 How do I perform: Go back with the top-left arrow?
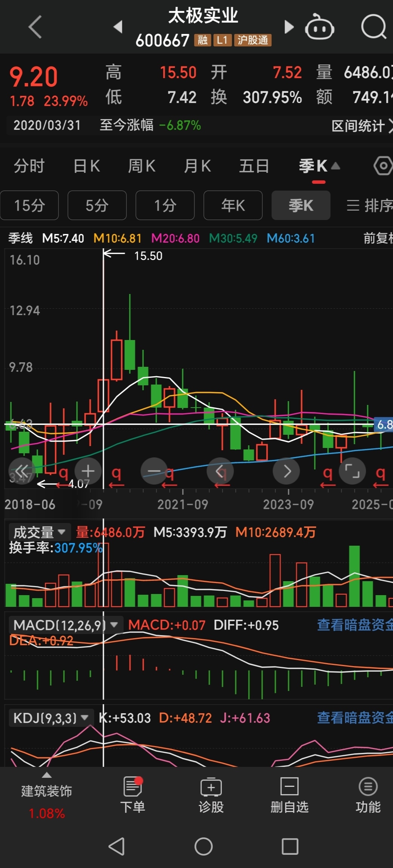click(35, 27)
